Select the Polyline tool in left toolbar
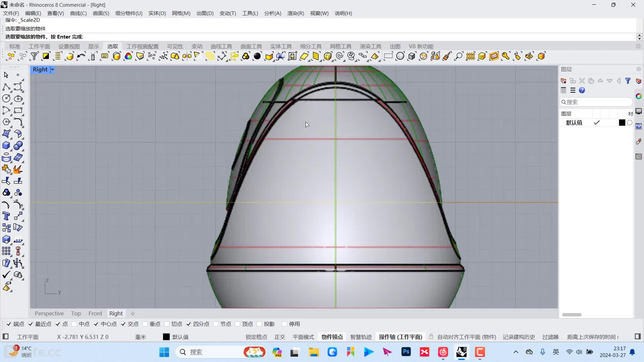The width and height of the screenshot is (644, 362). tap(6, 87)
